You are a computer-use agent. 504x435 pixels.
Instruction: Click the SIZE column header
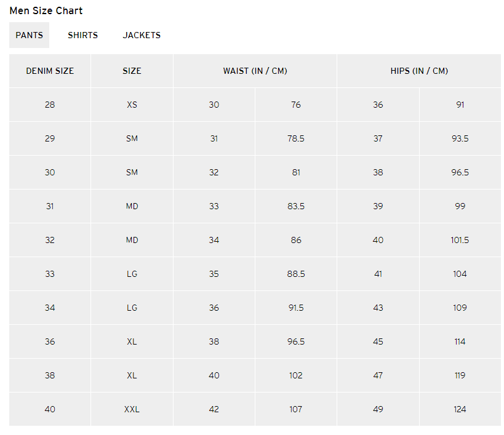132,71
